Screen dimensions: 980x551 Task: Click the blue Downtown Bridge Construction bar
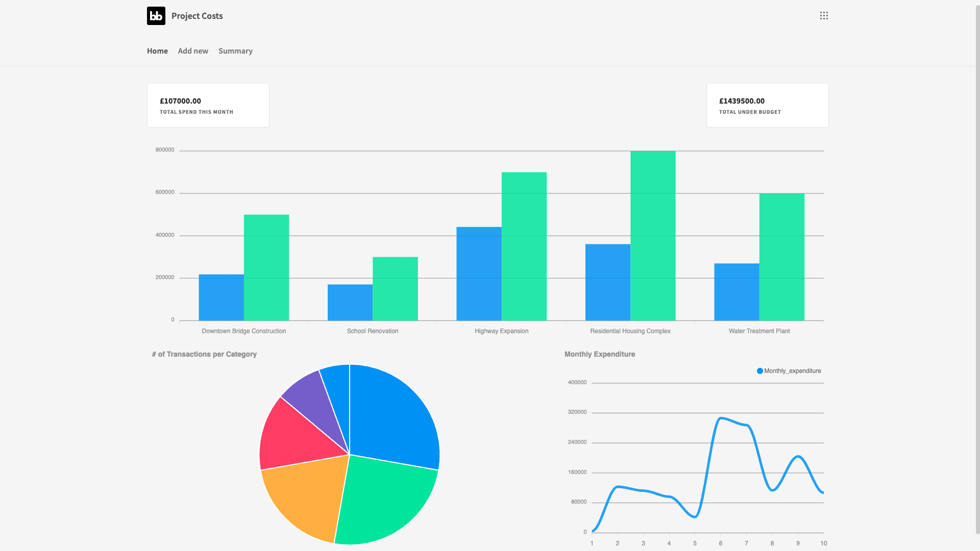tap(221, 297)
